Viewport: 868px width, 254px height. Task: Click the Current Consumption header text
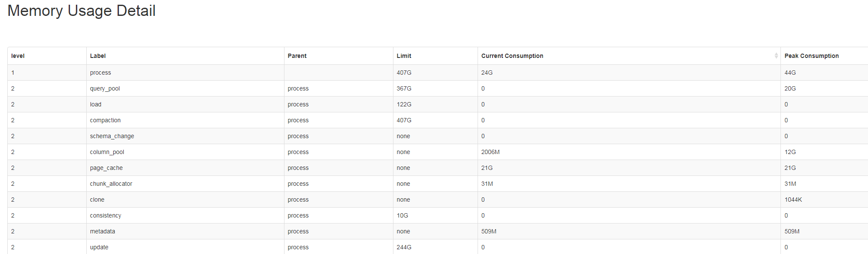[x=512, y=56]
